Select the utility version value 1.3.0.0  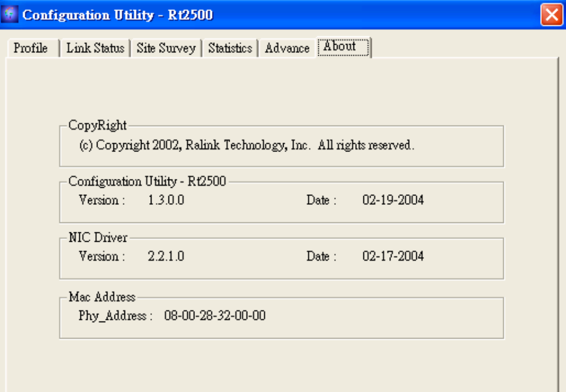pyautogui.click(x=166, y=200)
